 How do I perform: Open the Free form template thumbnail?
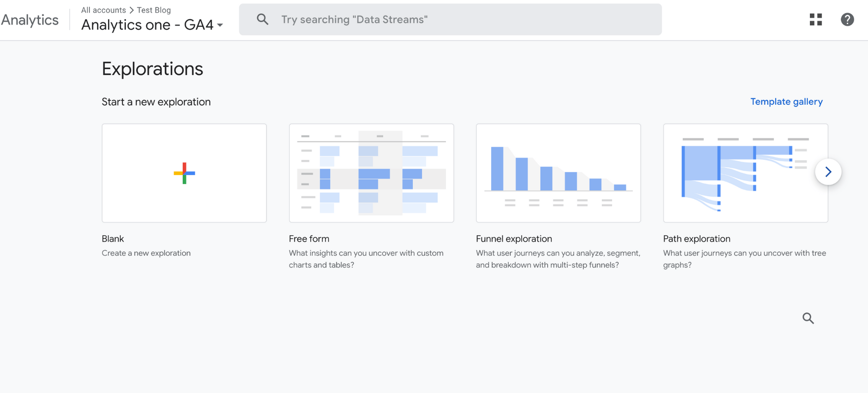[x=372, y=173]
